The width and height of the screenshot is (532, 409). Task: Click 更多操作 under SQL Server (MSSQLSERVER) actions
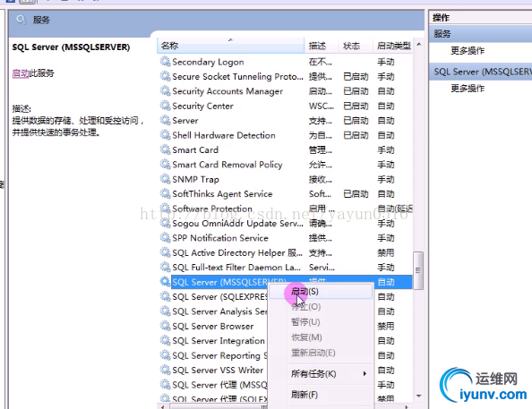(x=468, y=89)
